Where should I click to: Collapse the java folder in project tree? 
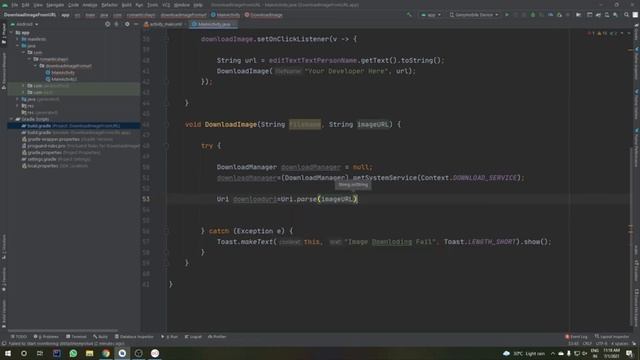tap(18, 46)
